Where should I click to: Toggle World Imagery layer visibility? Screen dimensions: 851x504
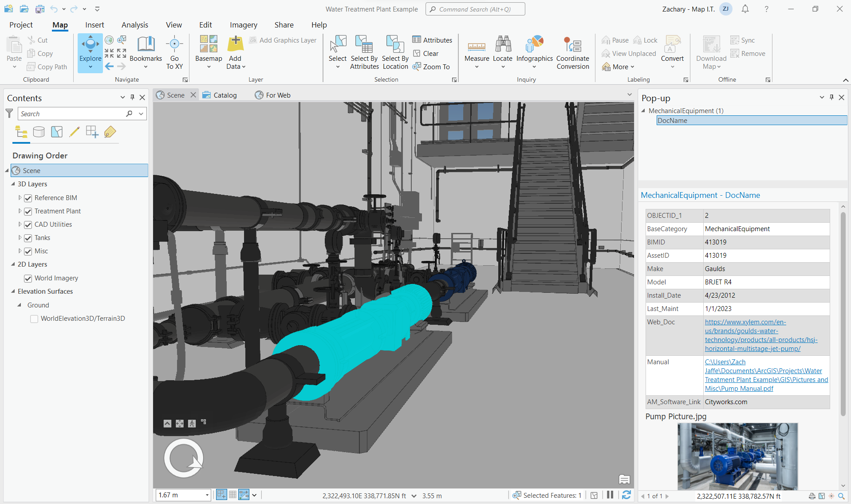(x=28, y=279)
